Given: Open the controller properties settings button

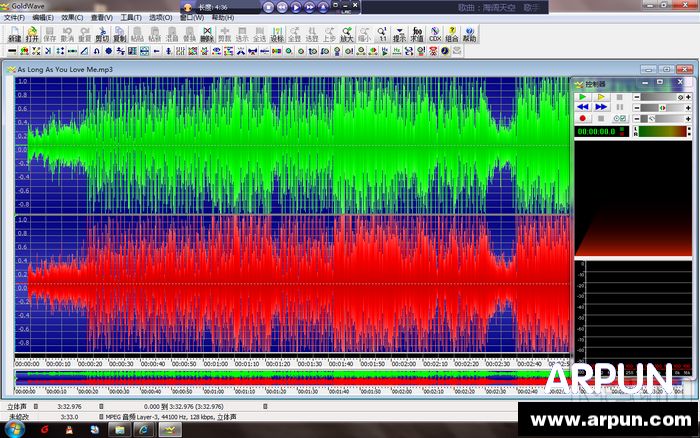Looking at the screenshot, I should pyautogui.click(x=619, y=117).
